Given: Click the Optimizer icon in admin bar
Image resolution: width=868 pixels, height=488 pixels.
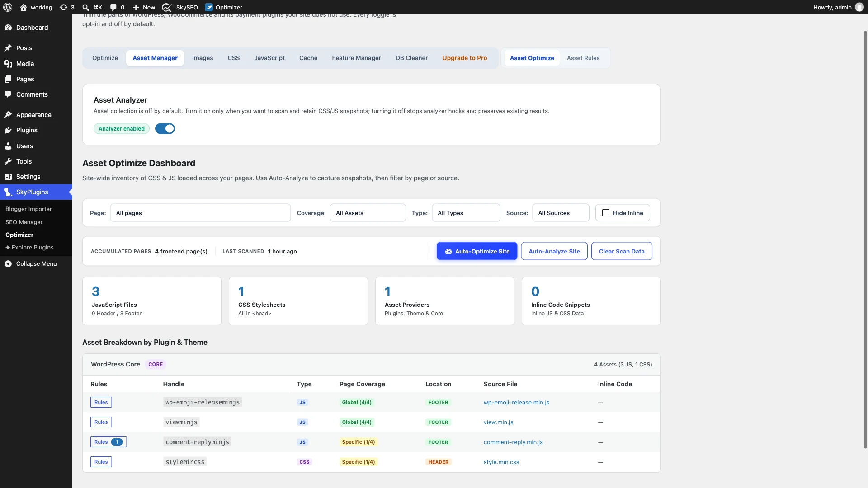Looking at the screenshot, I should pyautogui.click(x=209, y=7).
